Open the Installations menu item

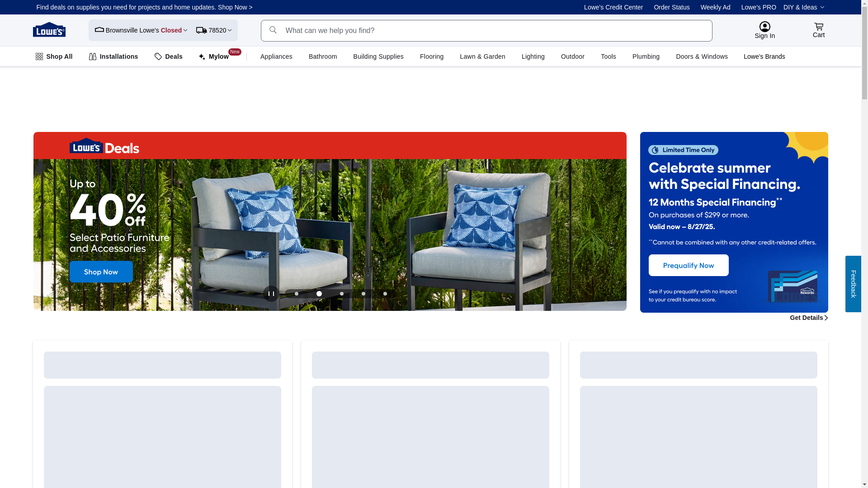(x=113, y=56)
